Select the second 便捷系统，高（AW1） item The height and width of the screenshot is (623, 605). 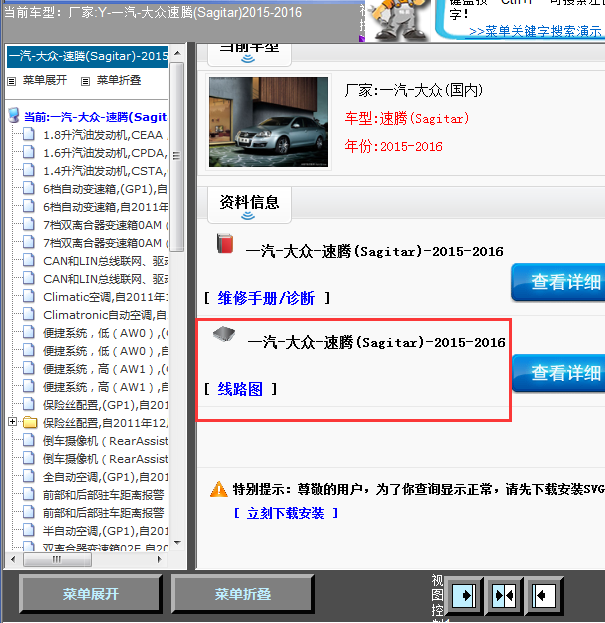(105, 387)
